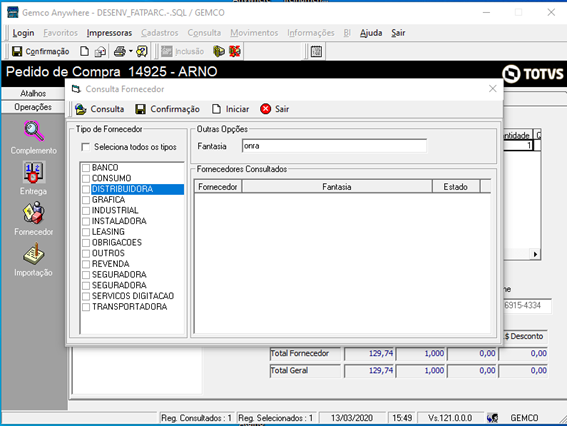Click right scroll arrow of background grid

(x=535, y=254)
